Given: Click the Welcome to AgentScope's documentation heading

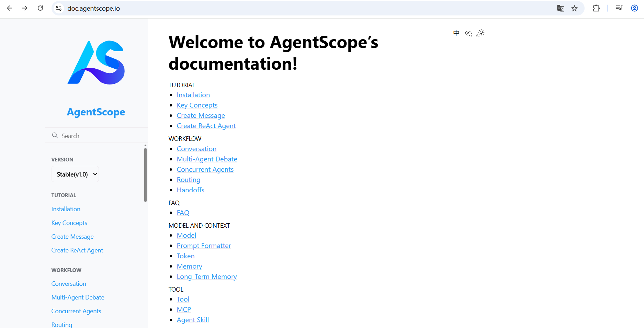Looking at the screenshot, I should click(273, 53).
